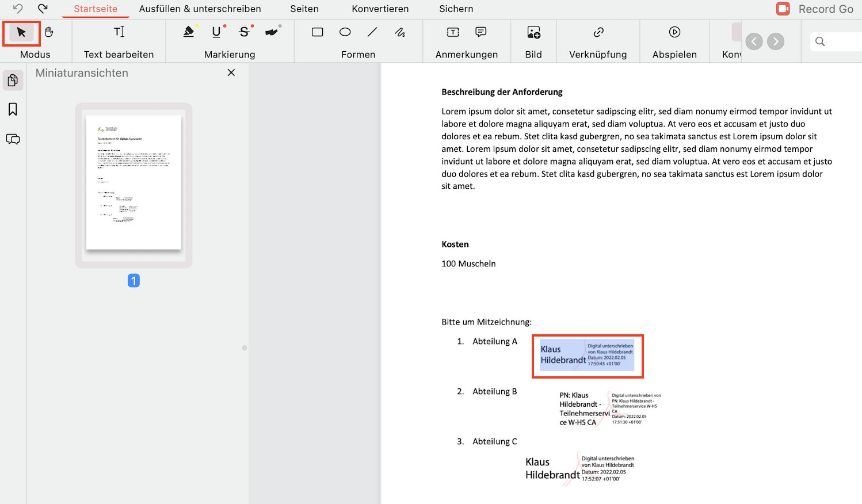Select Klaus Hildebrandt signature at Abteilung A
This screenshot has width=862, height=504.
587,355
